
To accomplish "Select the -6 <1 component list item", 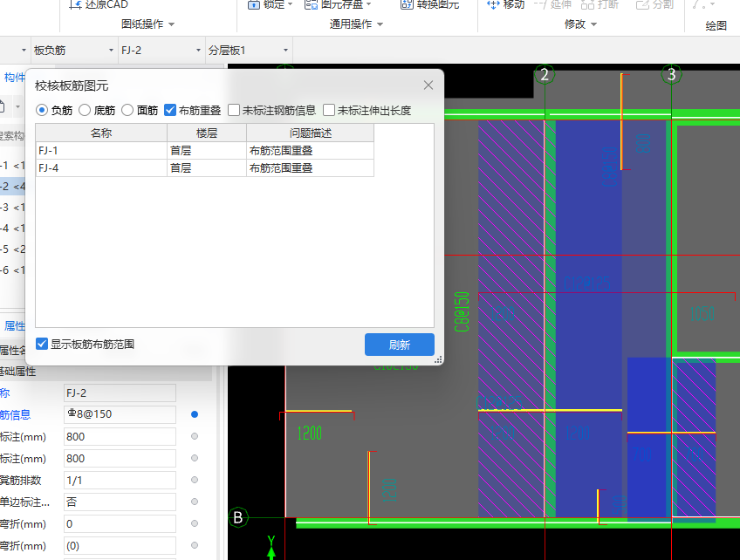I will point(12,270).
